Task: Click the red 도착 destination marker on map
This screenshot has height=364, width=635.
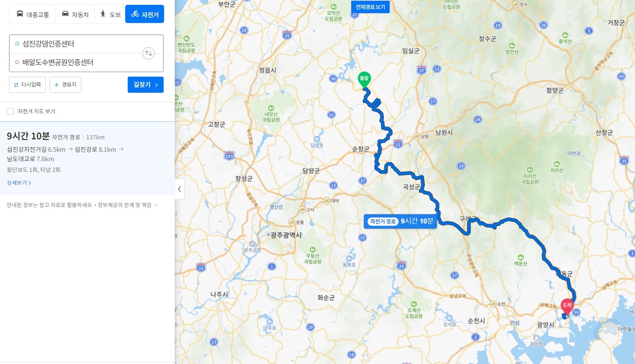Action: pyautogui.click(x=567, y=307)
